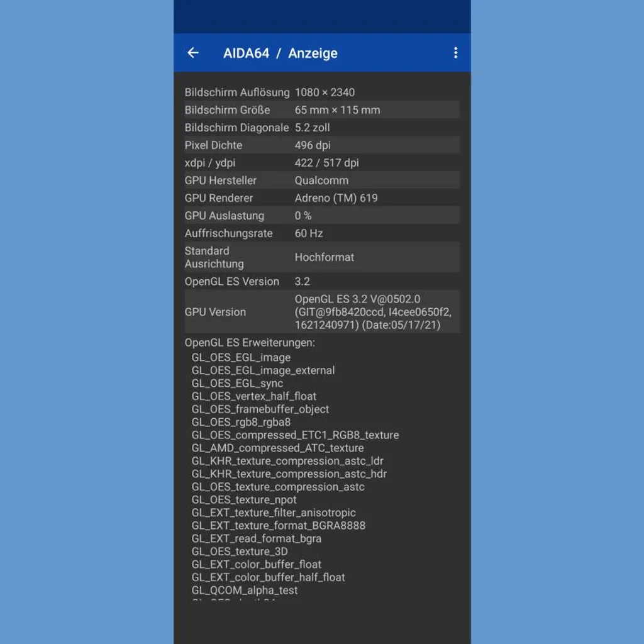
Task: Click GL_KHR_texture_compression_astc_ldr entry
Action: 287,461
